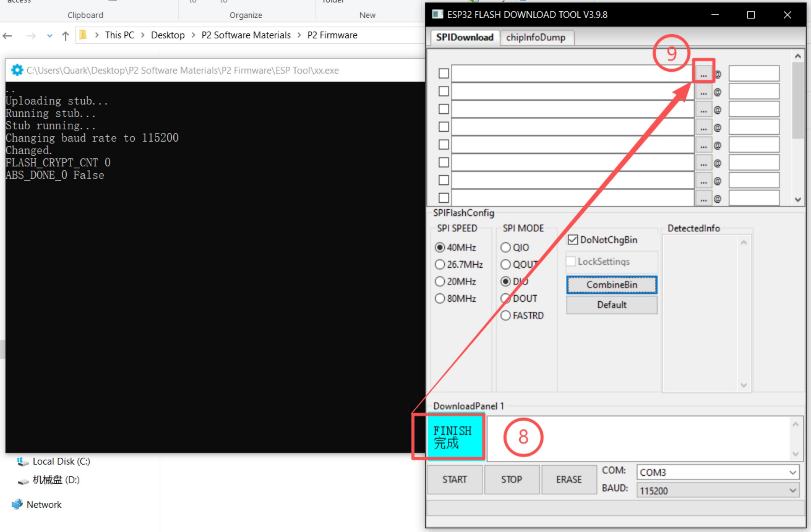
Task: Navigate to P2 Software Materials breadcrumb
Action: point(246,35)
